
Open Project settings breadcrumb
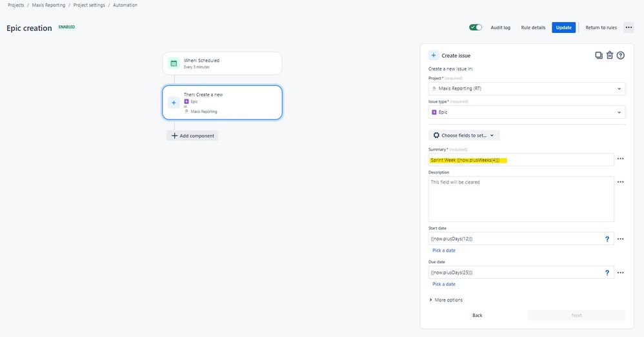click(89, 5)
